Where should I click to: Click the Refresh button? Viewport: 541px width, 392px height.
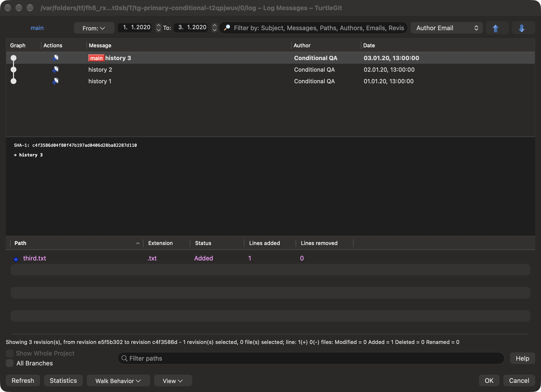23,381
